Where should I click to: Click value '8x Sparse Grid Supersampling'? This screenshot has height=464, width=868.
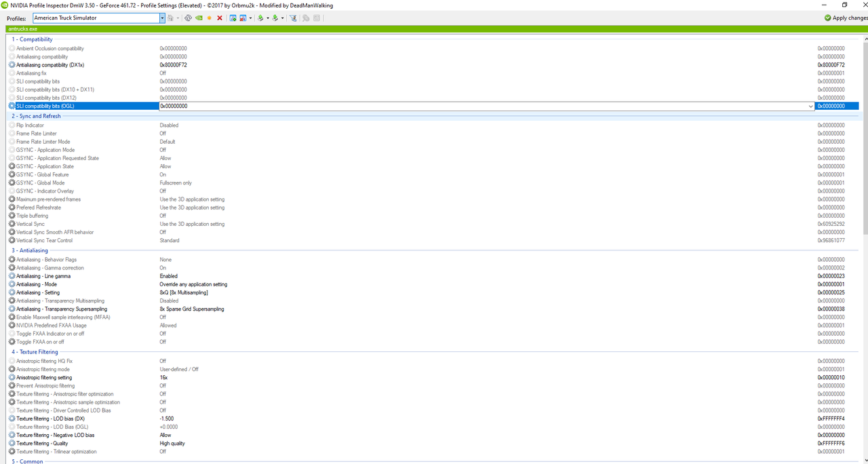(x=192, y=309)
